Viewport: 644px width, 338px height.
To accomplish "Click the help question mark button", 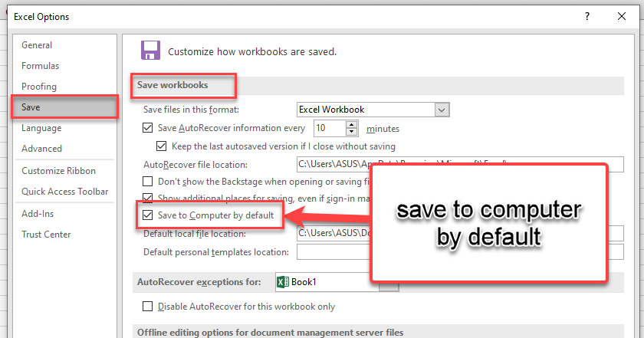I will tap(587, 16).
